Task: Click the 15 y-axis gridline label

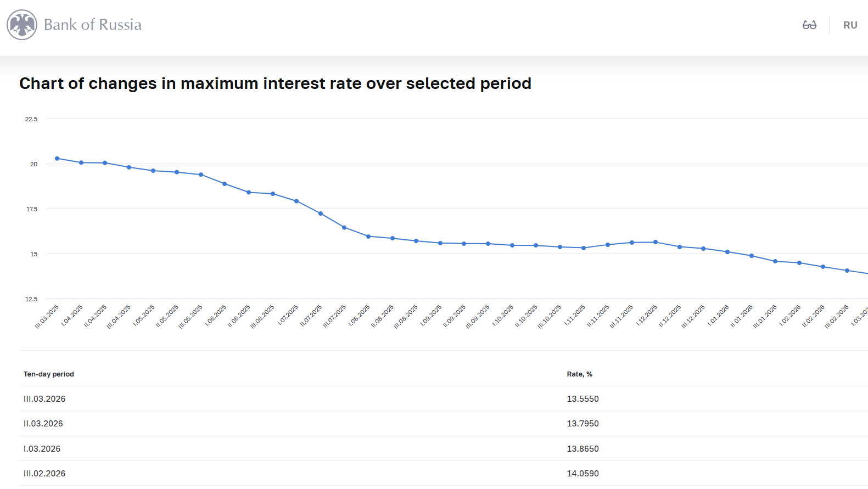Action: pos(34,254)
